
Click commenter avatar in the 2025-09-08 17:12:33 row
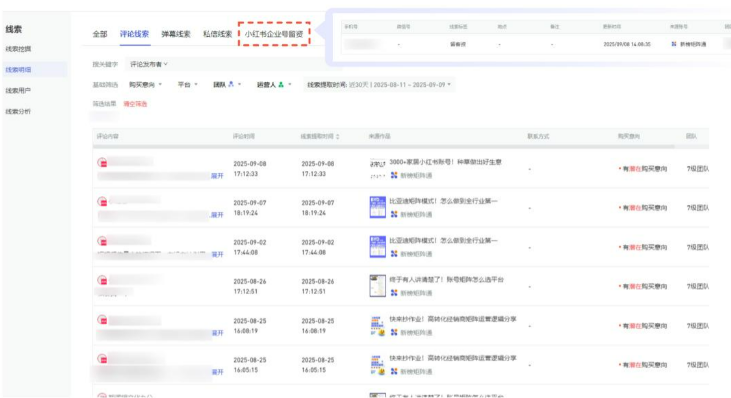103,163
